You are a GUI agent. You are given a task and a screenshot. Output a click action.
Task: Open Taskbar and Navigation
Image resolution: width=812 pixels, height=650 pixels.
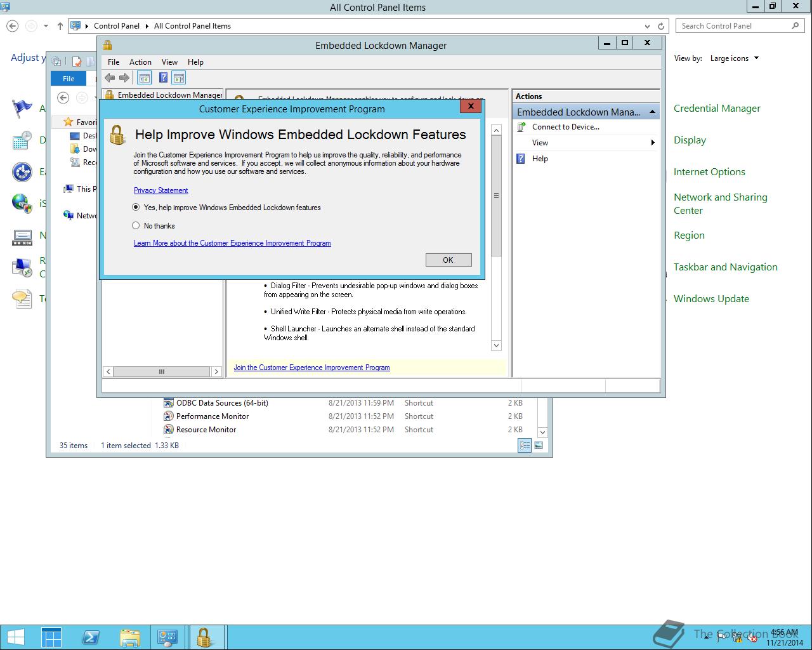pos(725,267)
